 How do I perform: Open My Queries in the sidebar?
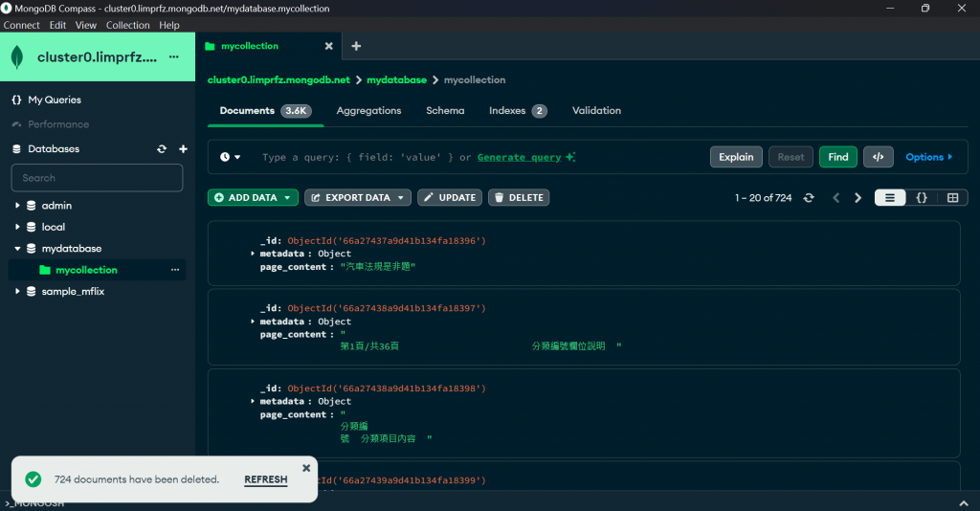(x=55, y=100)
